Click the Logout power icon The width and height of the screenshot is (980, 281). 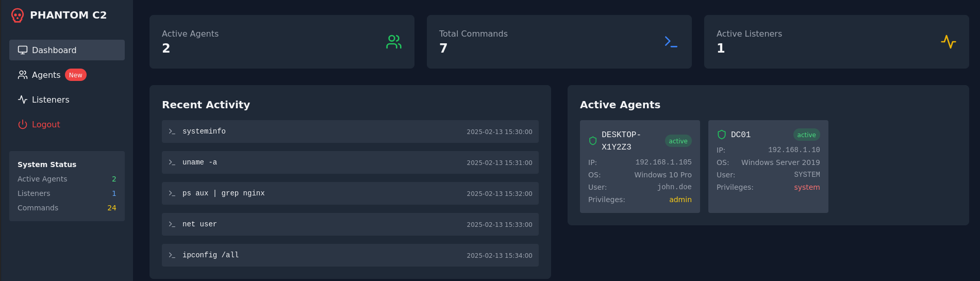tap(23, 124)
